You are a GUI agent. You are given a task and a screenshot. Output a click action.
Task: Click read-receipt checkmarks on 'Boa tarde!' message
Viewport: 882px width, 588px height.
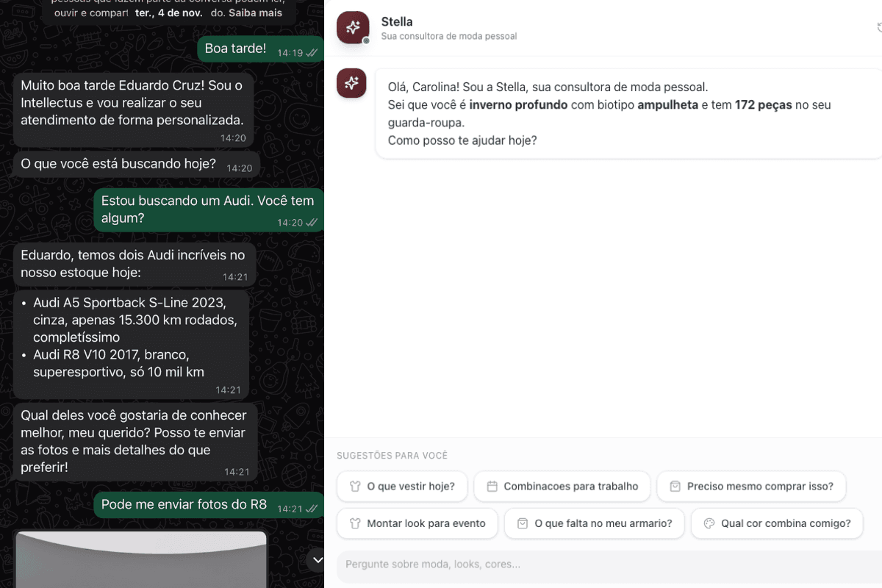point(312,53)
